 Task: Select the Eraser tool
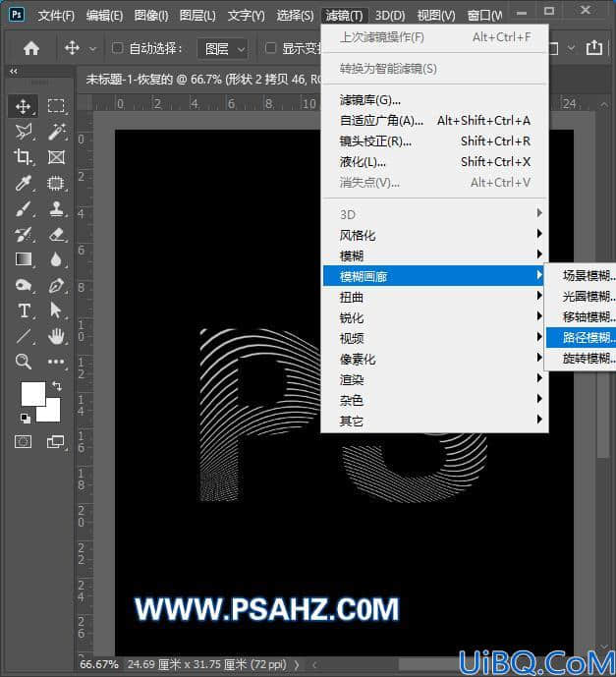coord(56,235)
